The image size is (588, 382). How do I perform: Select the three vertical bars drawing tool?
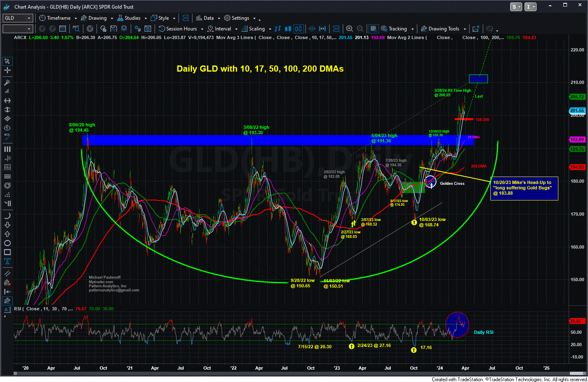pos(7,149)
